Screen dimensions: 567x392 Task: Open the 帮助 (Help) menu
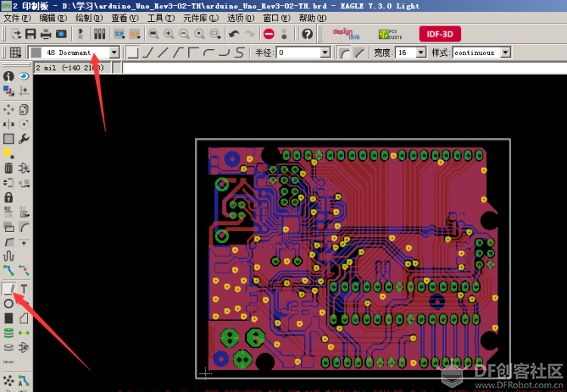(x=312, y=17)
